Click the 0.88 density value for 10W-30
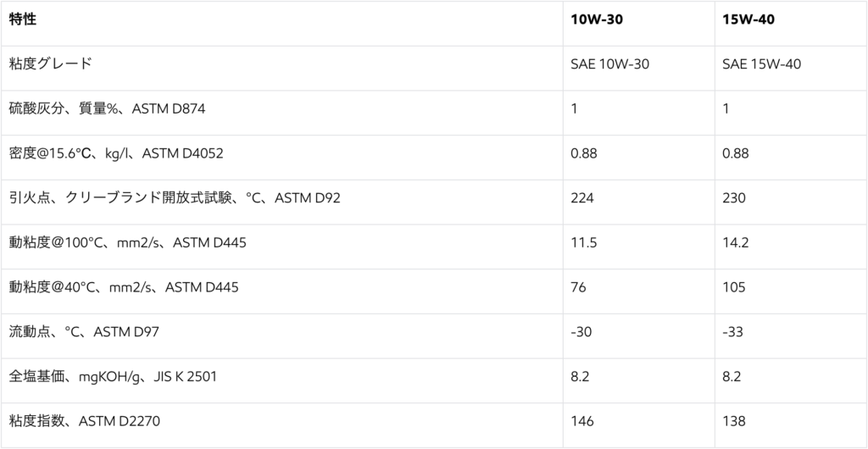This screenshot has height=449, width=868. (x=584, y=153)
